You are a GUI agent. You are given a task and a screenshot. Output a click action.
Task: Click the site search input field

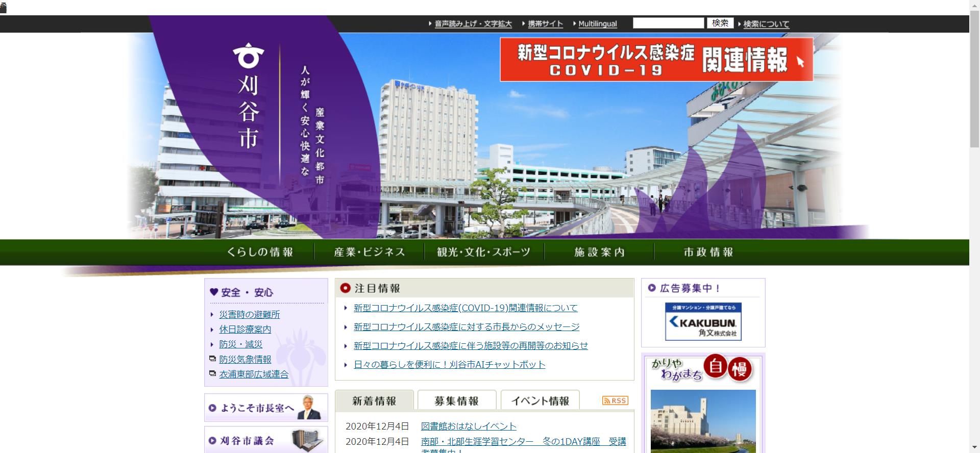tap(668, 23)
